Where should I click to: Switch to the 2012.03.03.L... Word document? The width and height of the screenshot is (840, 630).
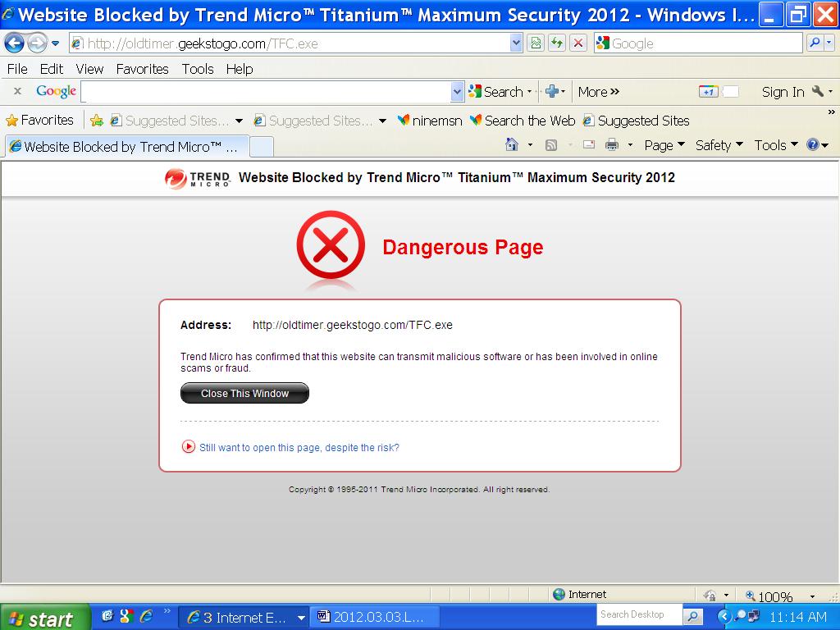pos(374,617)
